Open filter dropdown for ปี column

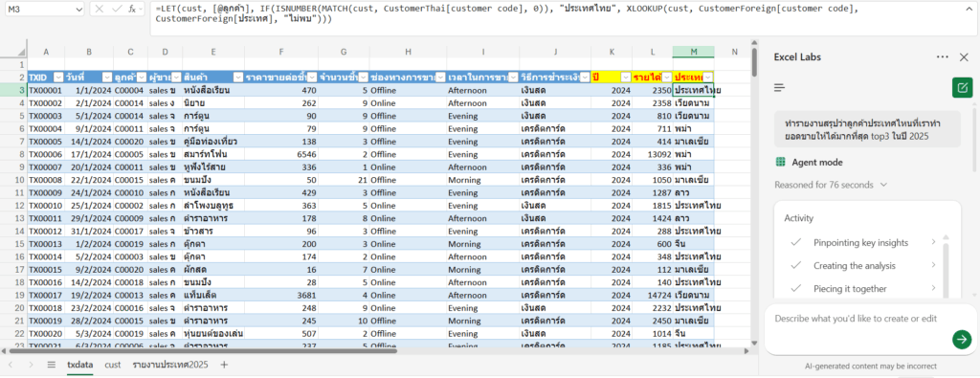626,77
